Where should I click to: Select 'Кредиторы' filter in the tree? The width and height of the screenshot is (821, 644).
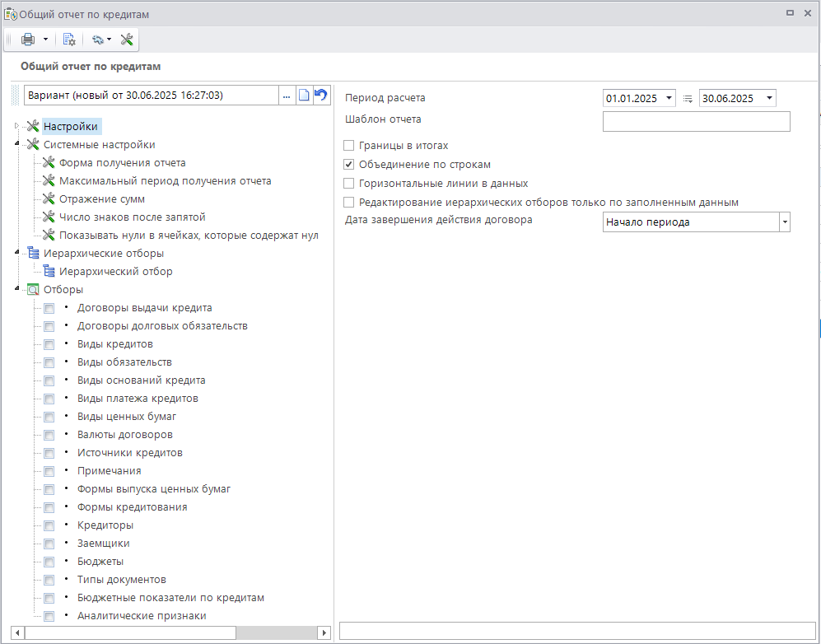[x=105, y=525]
